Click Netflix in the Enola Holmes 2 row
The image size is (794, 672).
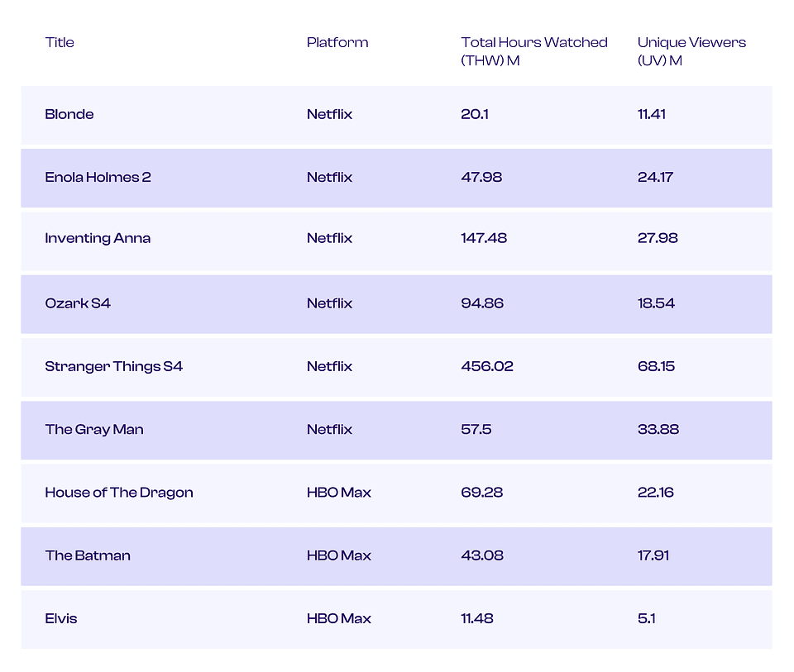329,177
